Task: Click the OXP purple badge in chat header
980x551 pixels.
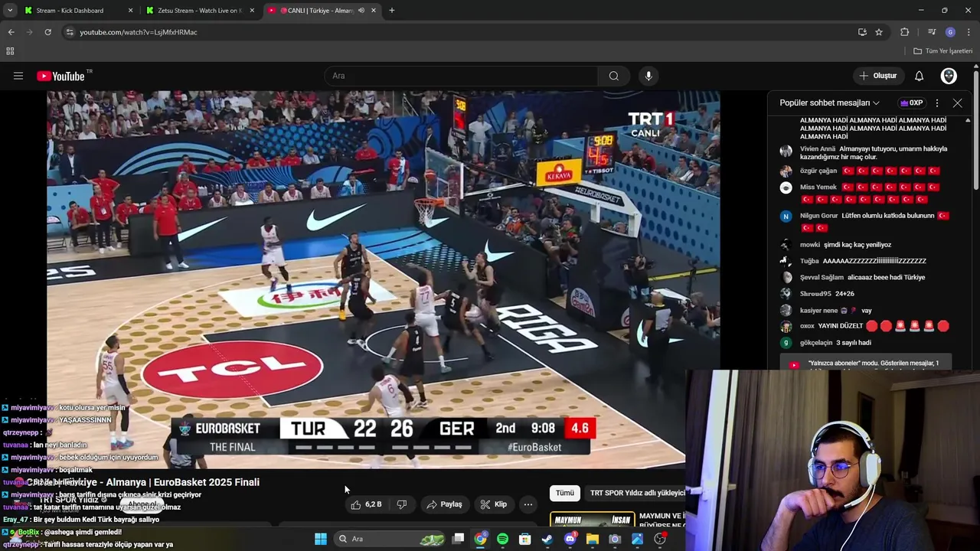Action: coord(911,103)
